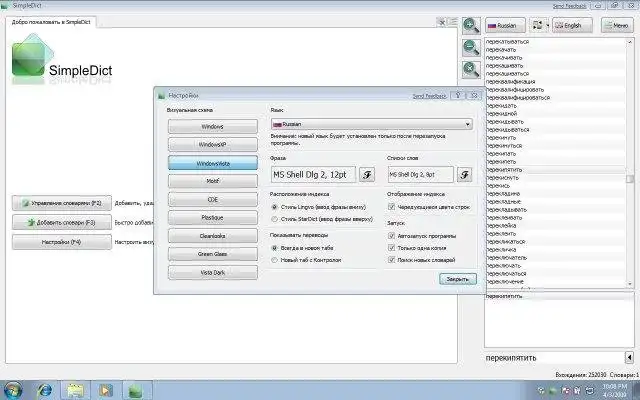Open font picker icon for word list font
Viewport: 640px width, 400px height.
[464, 175]
